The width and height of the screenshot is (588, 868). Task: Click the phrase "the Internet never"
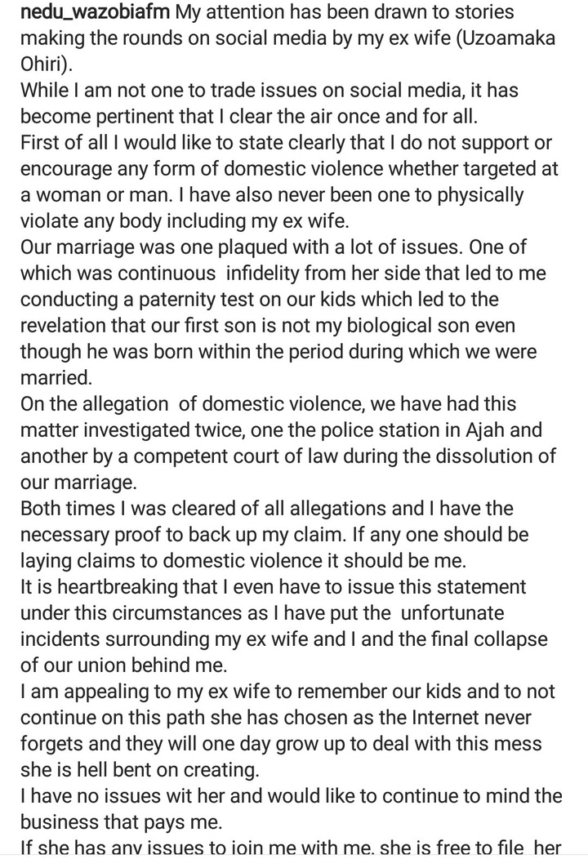coord(474,716)
